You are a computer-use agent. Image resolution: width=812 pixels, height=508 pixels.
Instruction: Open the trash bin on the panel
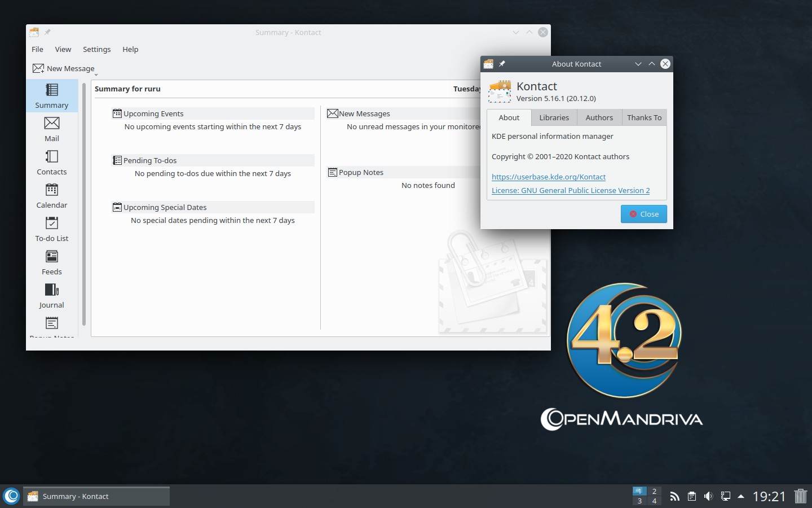(801, 496)
